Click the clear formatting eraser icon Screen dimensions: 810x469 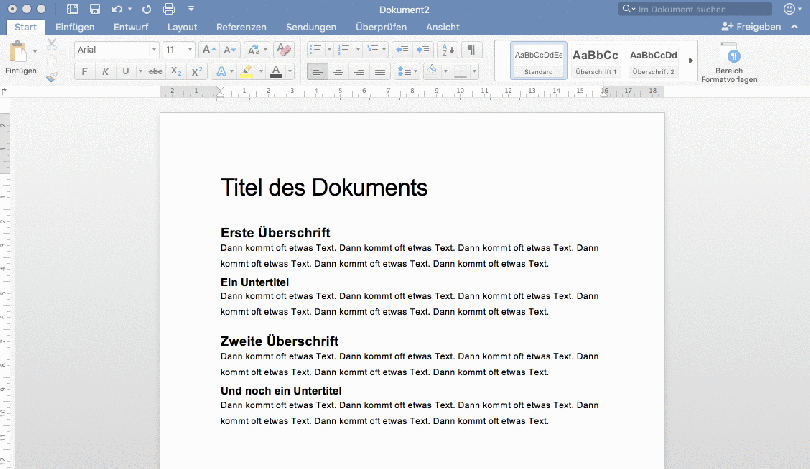tap(284, 49)
